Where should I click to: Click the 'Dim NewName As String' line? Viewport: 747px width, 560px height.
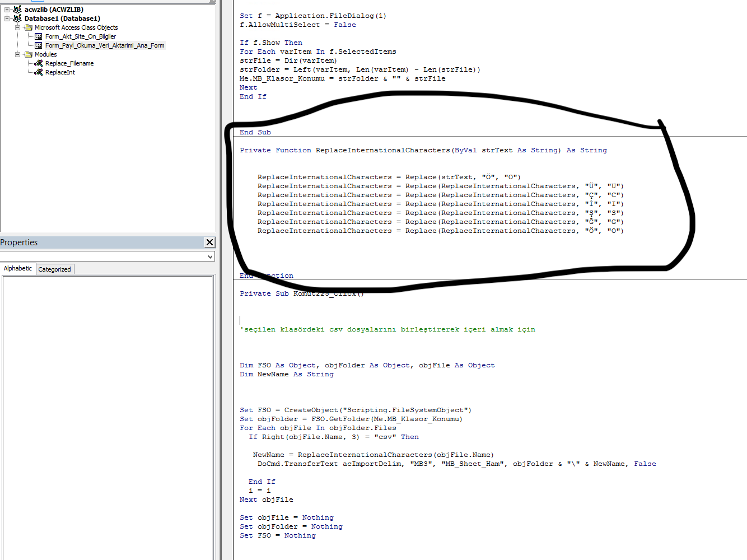coord(287,374)
